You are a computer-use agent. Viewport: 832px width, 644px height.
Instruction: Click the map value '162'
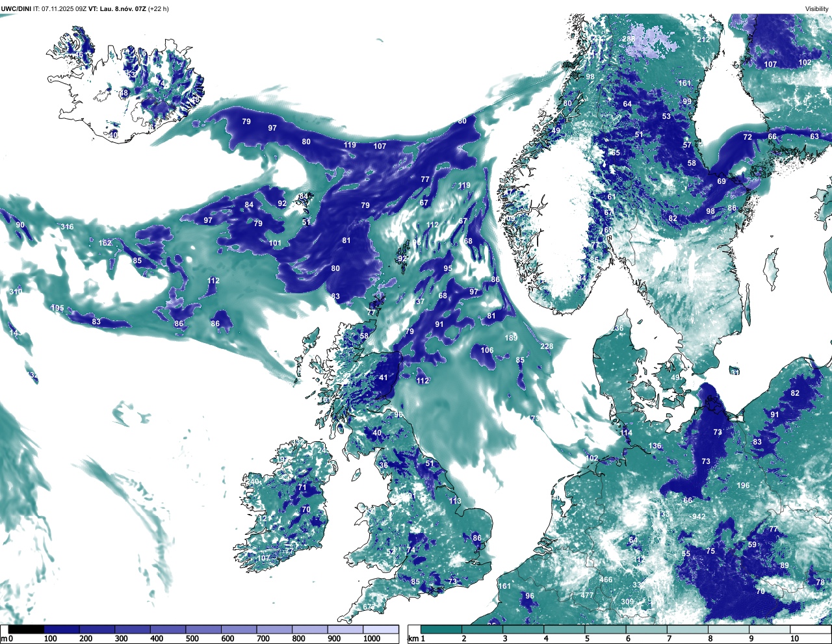(x=105, y=243)
